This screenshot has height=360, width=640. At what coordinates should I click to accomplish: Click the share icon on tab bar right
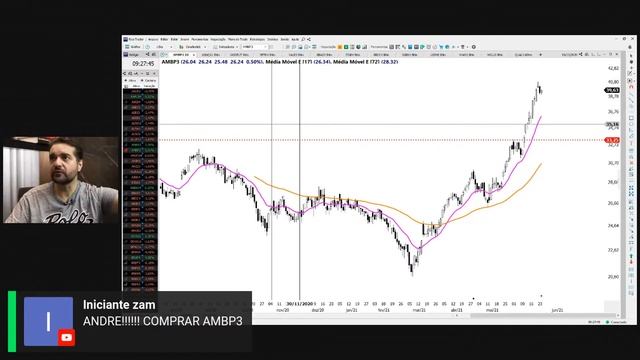click(580, 55)
